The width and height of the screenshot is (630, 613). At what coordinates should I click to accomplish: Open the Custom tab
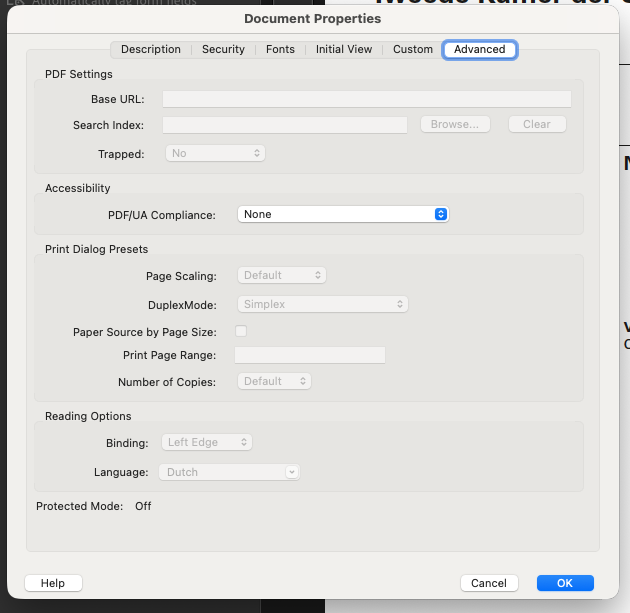412,49
